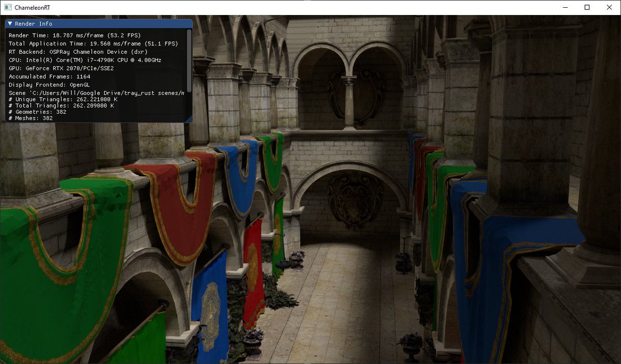The height and width of the screenshot is (364, 621).
Task: Click the 'RT Backend: OSPRay Chameleon Device' line
Action: pyautogui.click(x=78, y=52)
